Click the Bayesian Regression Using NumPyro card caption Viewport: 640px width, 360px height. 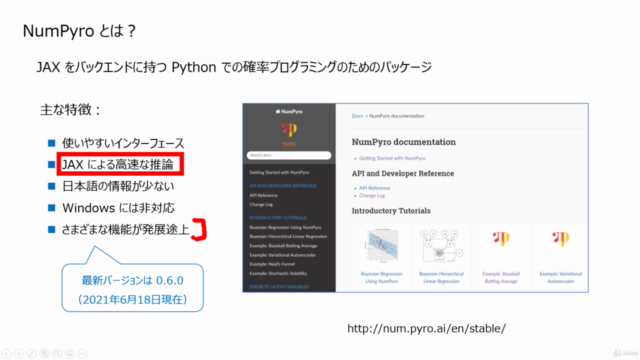point(382,278)
